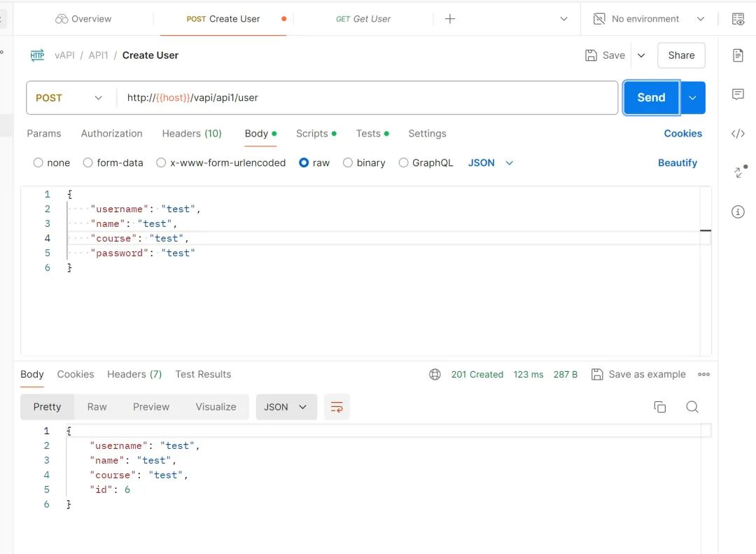The height and width of the screenshot is (554, 756).
Task: Open the POST method dropdown
Action: [69, 98]
